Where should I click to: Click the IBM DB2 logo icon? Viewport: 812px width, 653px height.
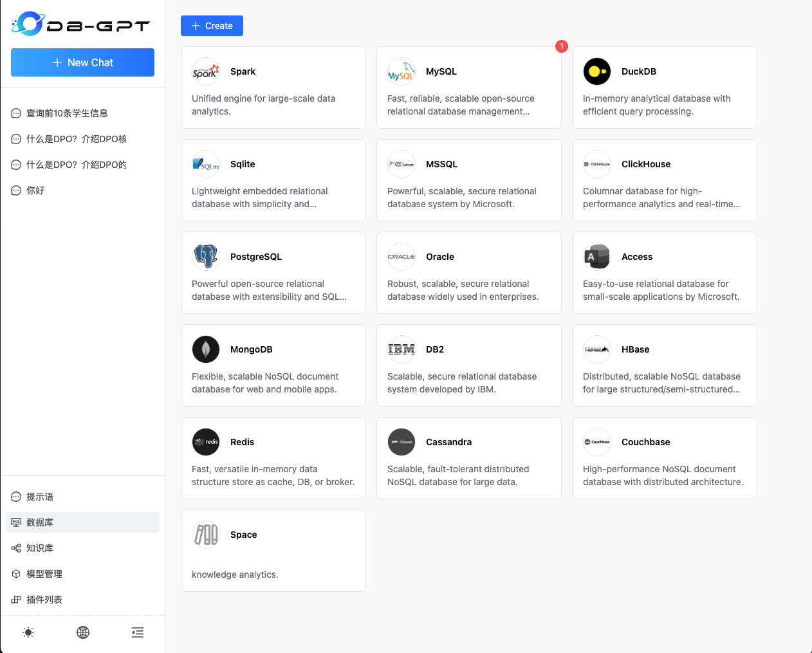click(x=401, y=349)
